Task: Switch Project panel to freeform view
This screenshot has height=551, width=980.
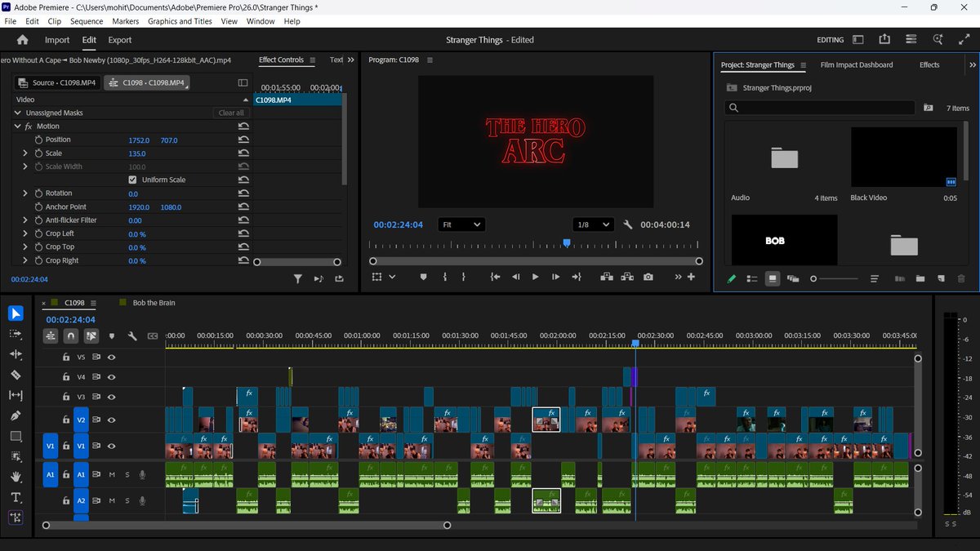Action: (x=793, y=278)
